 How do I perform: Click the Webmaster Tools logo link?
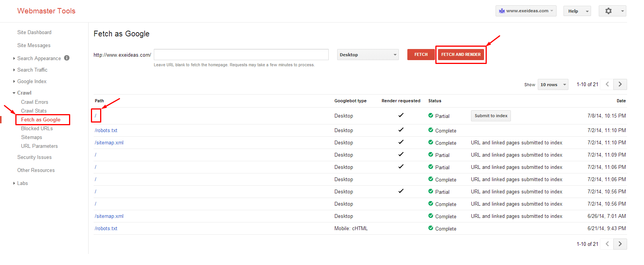[46, 11]
